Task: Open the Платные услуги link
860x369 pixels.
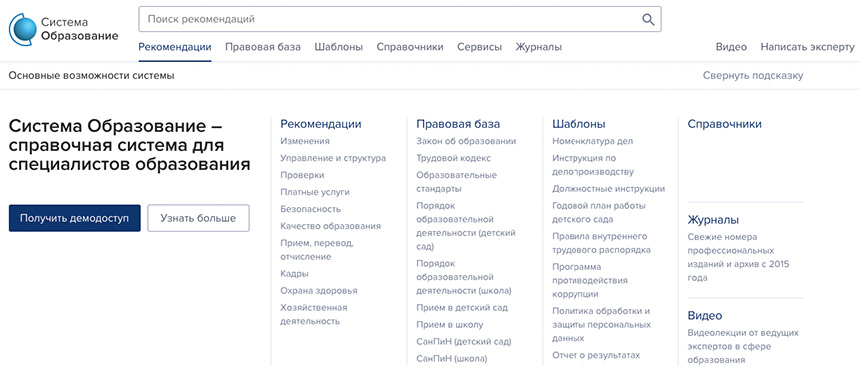Action: coord(315,192)
